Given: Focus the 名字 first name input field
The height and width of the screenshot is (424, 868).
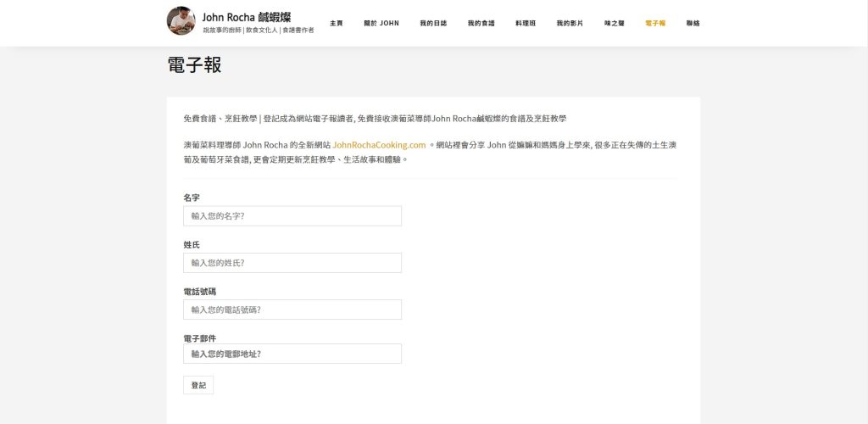Looking at the screenshot, I should (292, 216).
